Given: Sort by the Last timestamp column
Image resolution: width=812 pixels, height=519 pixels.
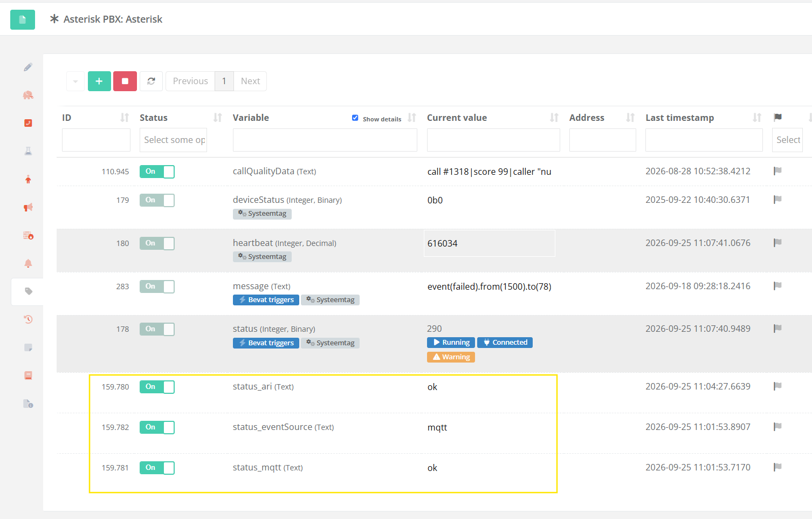Looking at the screenshot, I should tap(757, 118).
